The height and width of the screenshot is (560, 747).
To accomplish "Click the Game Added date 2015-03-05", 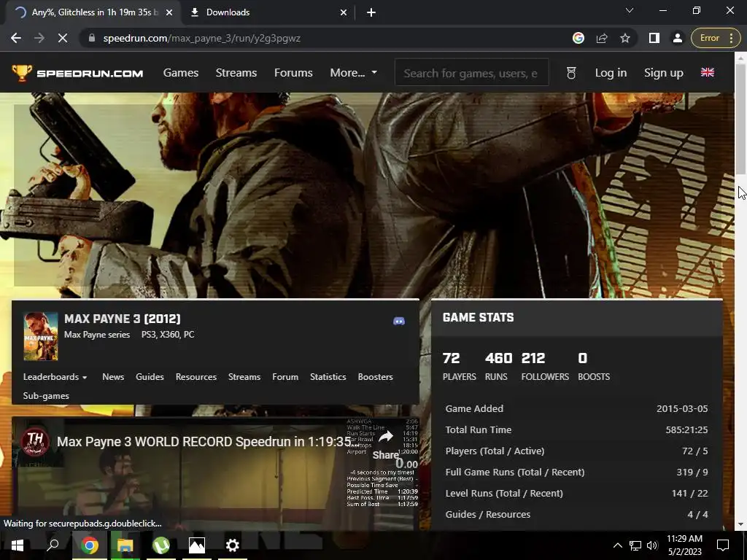I will click(682, 408).
